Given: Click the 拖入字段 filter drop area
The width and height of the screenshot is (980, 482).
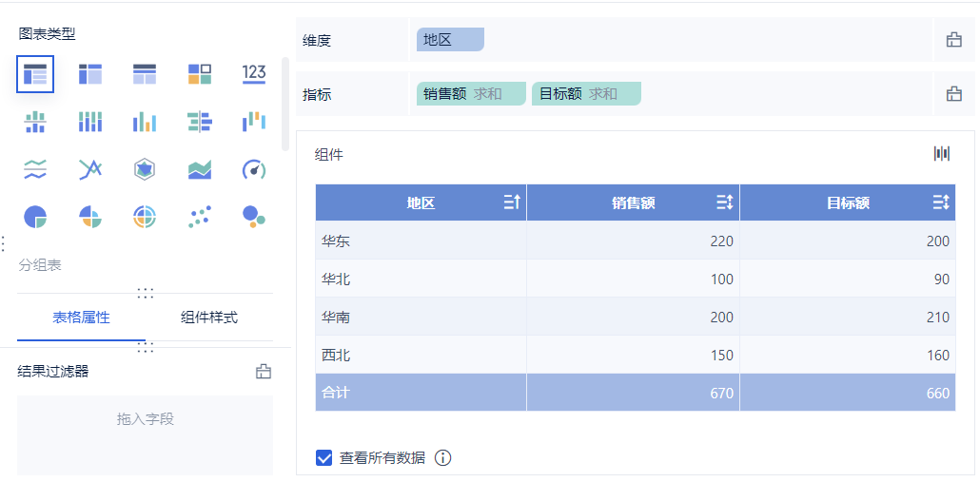Looking at the screenshot, I should [145, 419].
